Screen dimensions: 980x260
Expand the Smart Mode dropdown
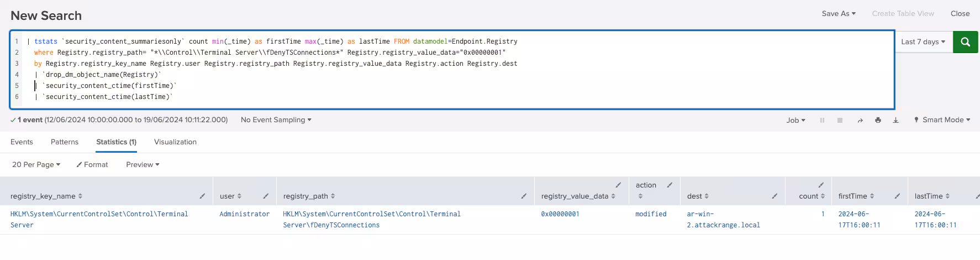pos(942,120)
